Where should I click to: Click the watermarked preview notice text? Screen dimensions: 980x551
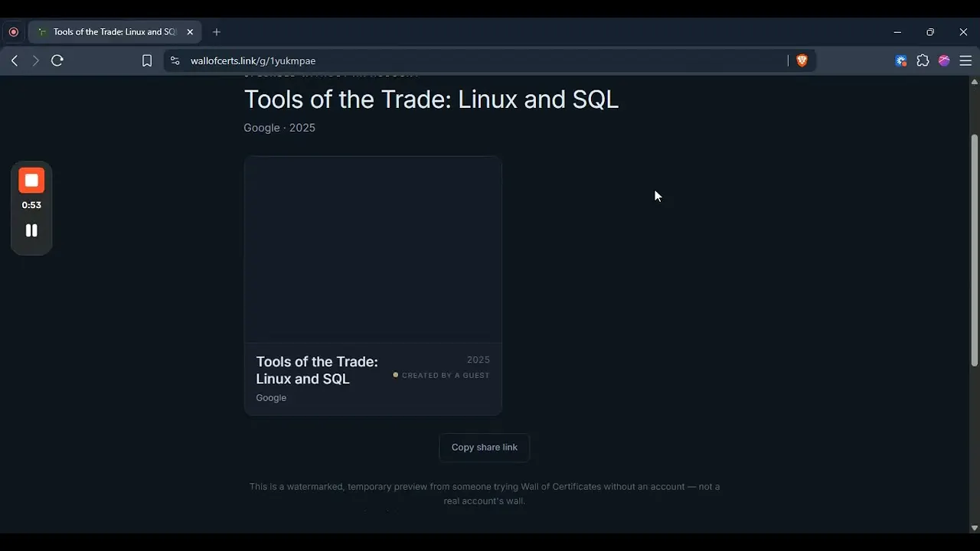click(x=485, y=494)
